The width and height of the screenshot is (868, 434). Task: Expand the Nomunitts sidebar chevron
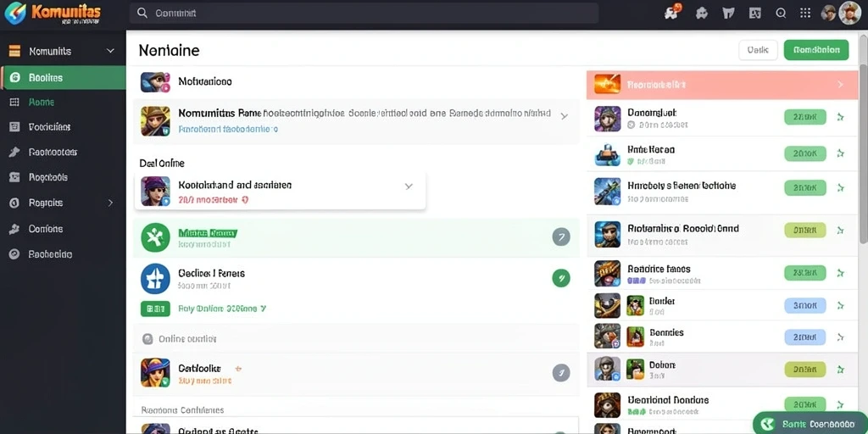110,51
